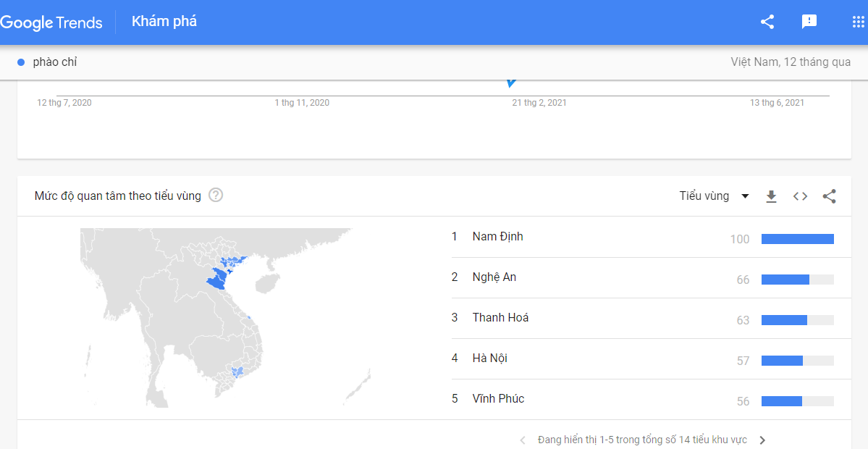Screen dimensions: 868x449
Task: Click the Nam Định blue interest bar
Action: 798,238
